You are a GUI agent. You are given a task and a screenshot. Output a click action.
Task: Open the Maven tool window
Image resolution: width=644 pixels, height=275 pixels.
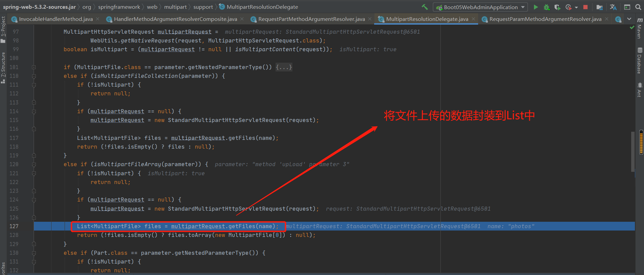coord(639,28)
